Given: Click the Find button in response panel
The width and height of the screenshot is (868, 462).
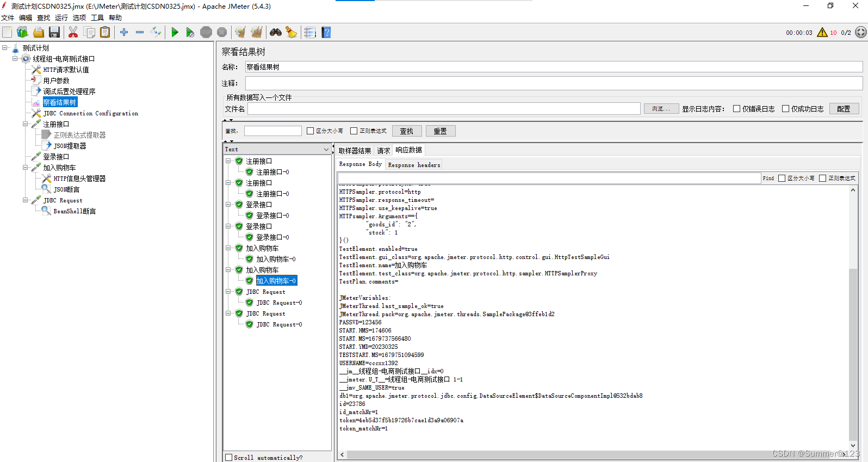Looking at the screenshot, I should pos(768,178).
